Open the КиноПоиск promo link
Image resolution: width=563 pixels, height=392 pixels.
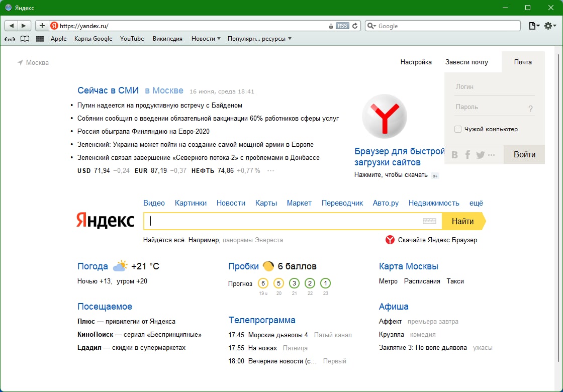tap(139, 335)
